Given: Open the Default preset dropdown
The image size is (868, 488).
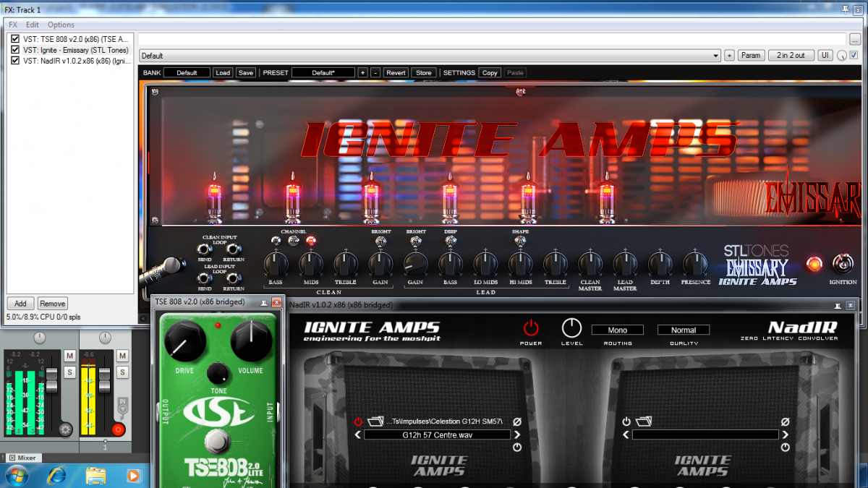Looking at the screenshot, I should [x=430, y=56].
